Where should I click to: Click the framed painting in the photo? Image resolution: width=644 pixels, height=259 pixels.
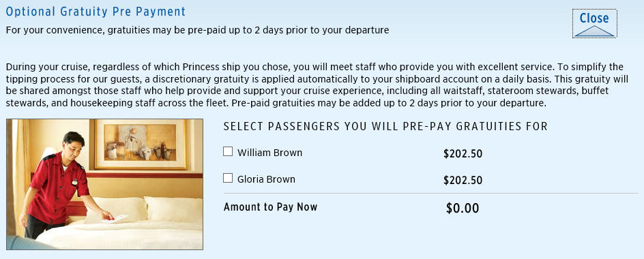tap(141, 144)
